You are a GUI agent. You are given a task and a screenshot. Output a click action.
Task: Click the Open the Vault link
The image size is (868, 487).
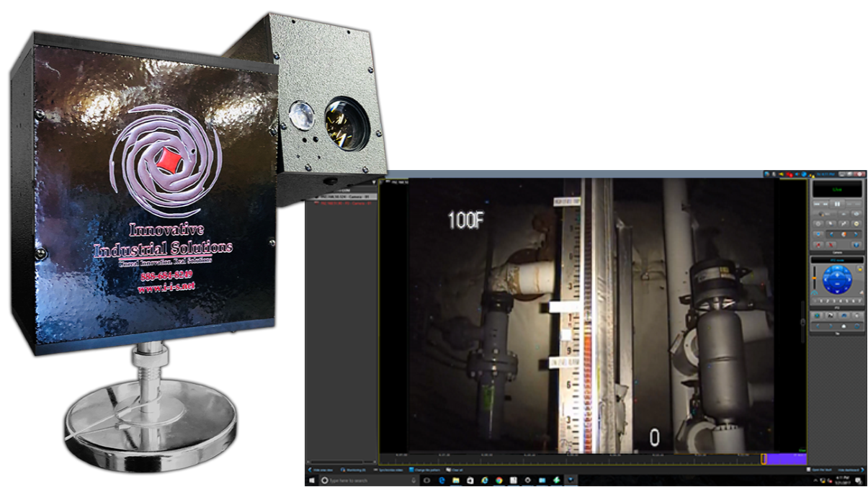coord(821,470)
